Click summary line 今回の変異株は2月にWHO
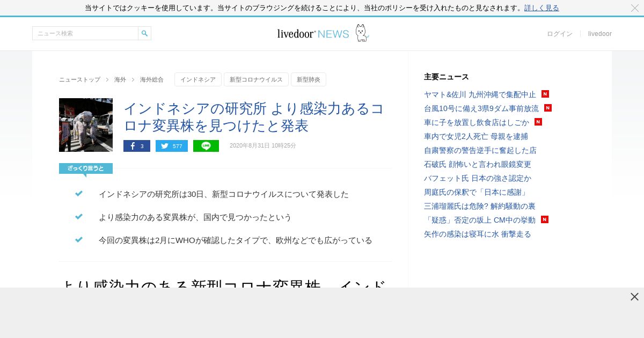This screenshot has height=338, width=644. coord(236,240)
